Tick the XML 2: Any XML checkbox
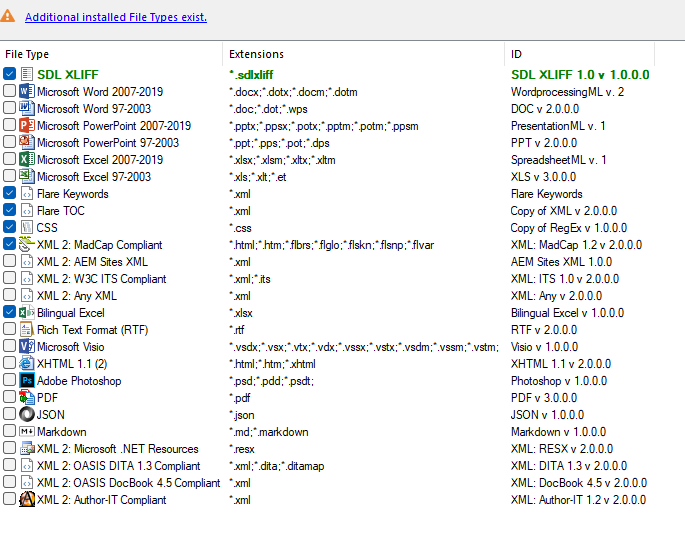Viewport: 685px width, 544px height. point(9,295)
